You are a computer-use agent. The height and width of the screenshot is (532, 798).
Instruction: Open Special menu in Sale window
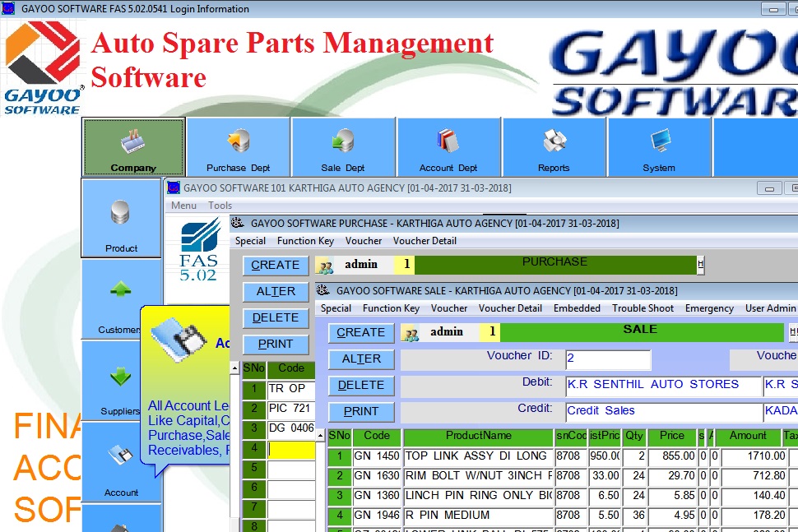[336, 308]
